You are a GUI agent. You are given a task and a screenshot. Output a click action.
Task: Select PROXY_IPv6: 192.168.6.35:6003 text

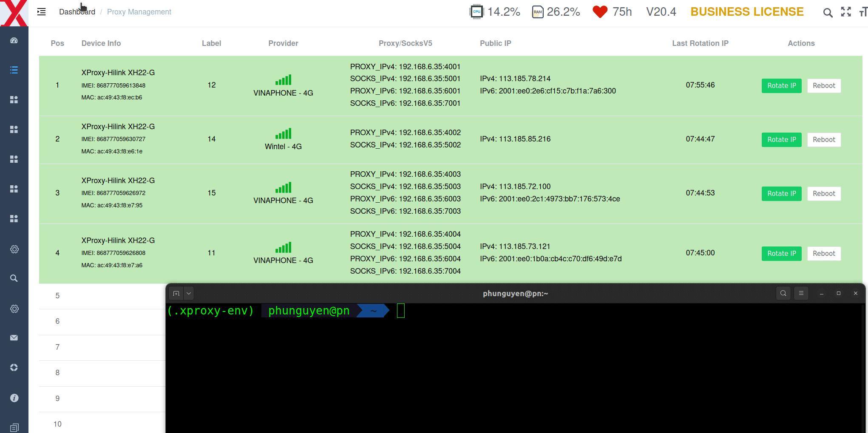point(405,199)
